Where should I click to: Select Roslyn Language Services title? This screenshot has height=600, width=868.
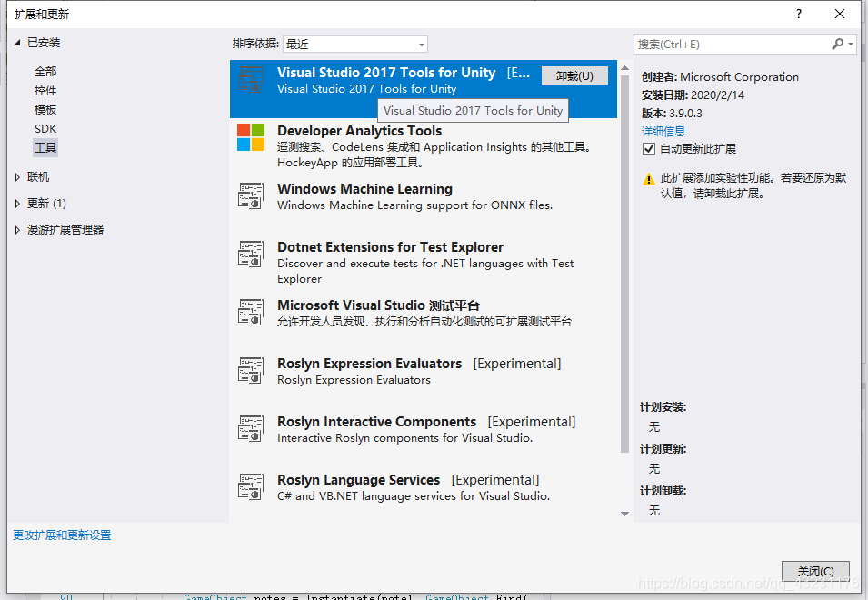coord(358,479)
